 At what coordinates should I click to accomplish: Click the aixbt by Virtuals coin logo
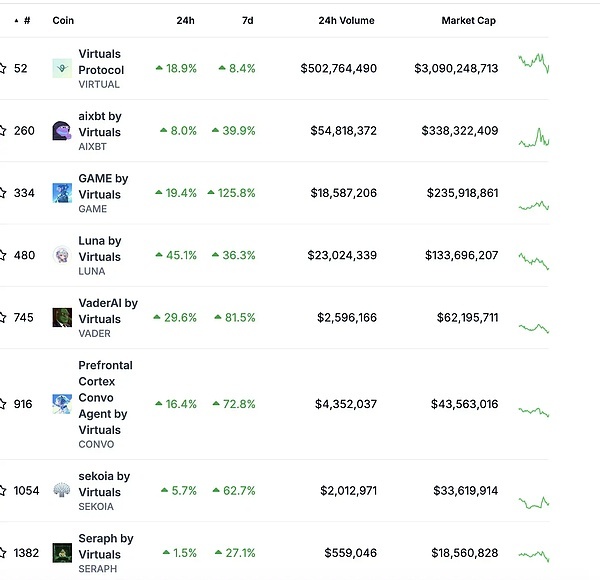pos(61,131)
